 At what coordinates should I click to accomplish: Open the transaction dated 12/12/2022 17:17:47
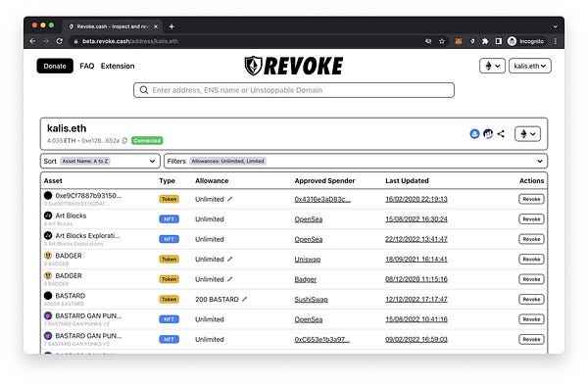pos(416,299)
